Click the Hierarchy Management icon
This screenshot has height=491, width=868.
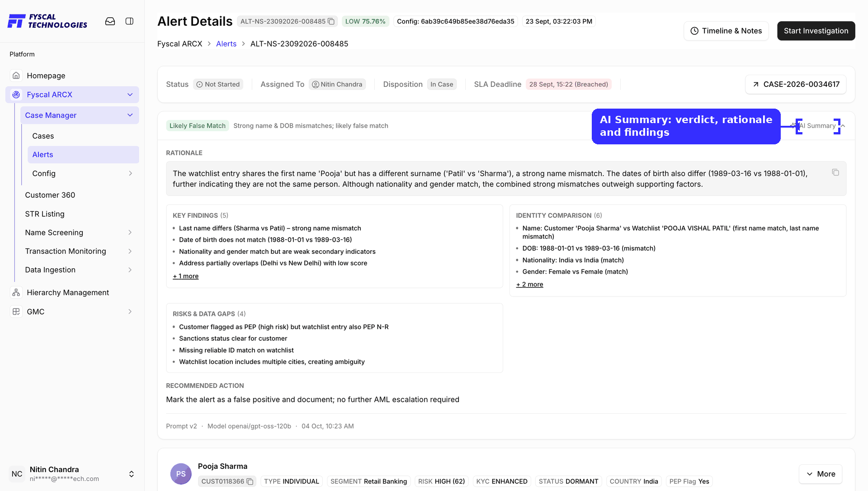coord(16,293)
